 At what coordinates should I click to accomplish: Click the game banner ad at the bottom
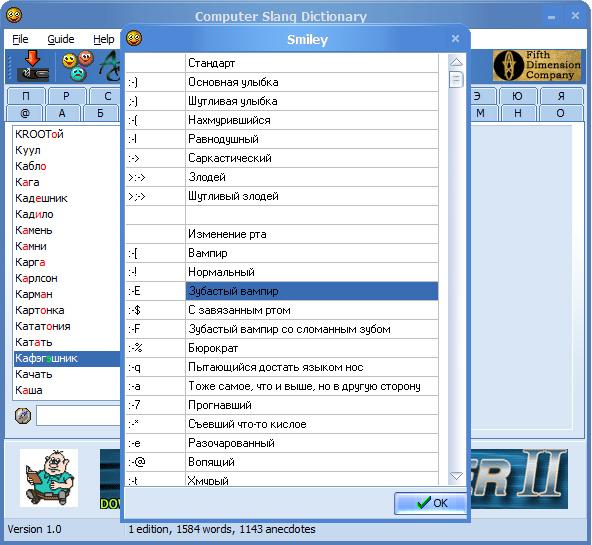(x=519, y=479)
